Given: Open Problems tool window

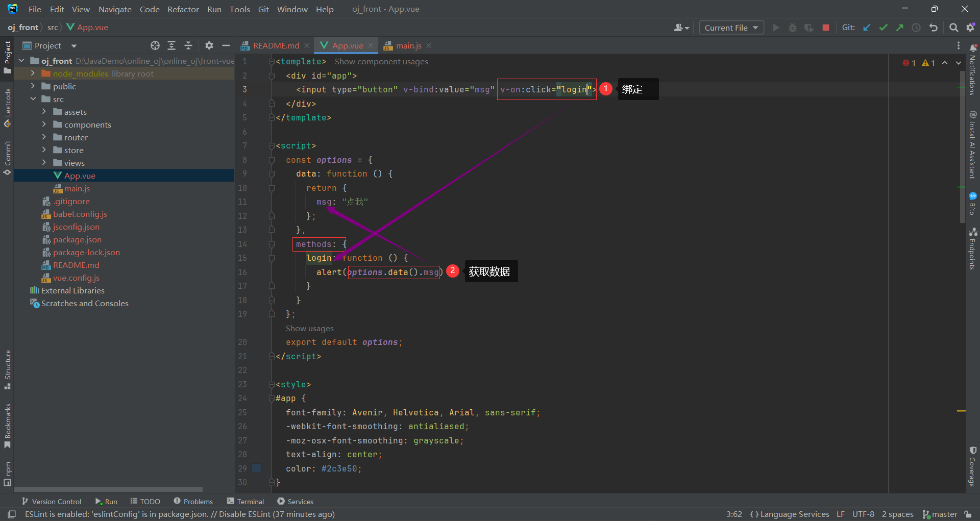Looking at the screenshot, I should [193, 502].
